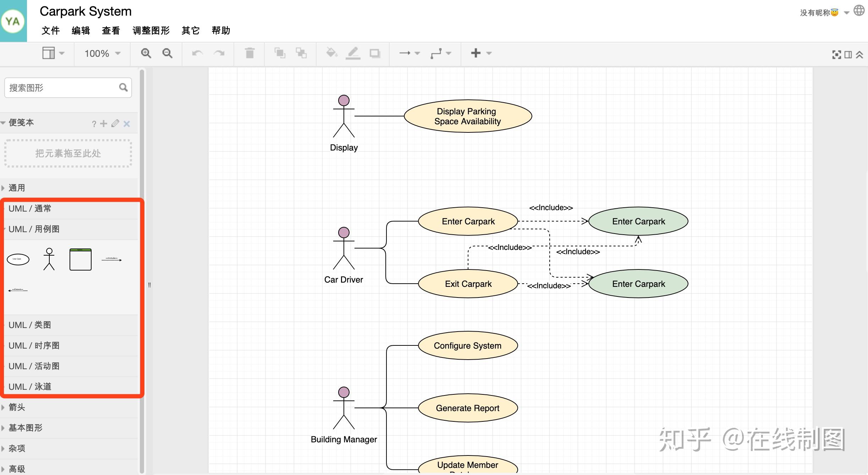Click the scratchpad edit pencil icon
This screenshot has width=868, height=475.
tap(115, 123)
